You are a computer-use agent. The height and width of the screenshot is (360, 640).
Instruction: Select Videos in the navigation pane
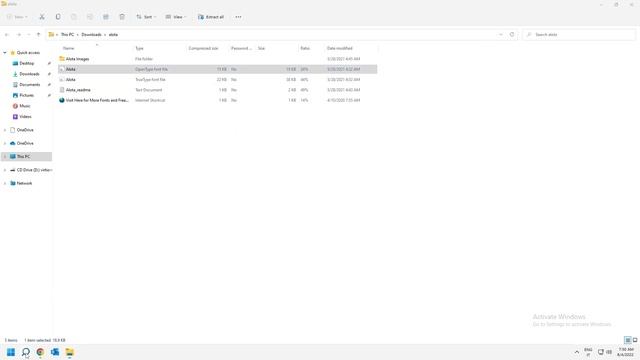pos(25,116)
